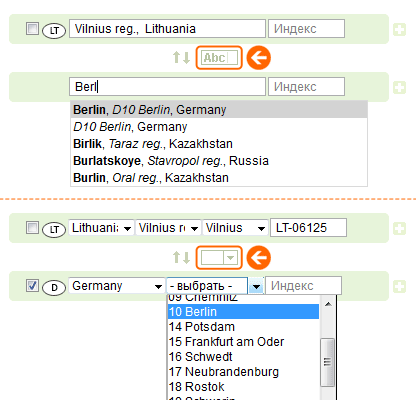416x400 pixels.
Task: Choose 15 Frankfurt am Oder in list
Action: point(243,342)
